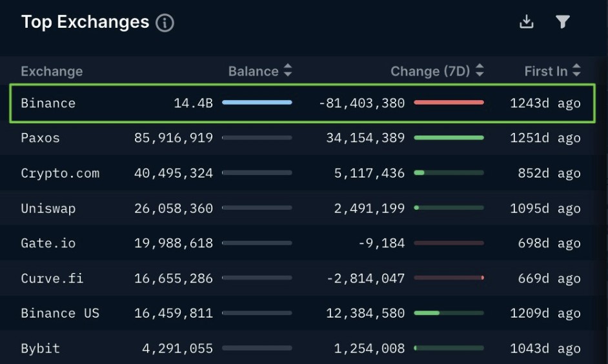Select the Curve.fi exchange row
This screenshot has width=608, height=364.
pos(52,279)
